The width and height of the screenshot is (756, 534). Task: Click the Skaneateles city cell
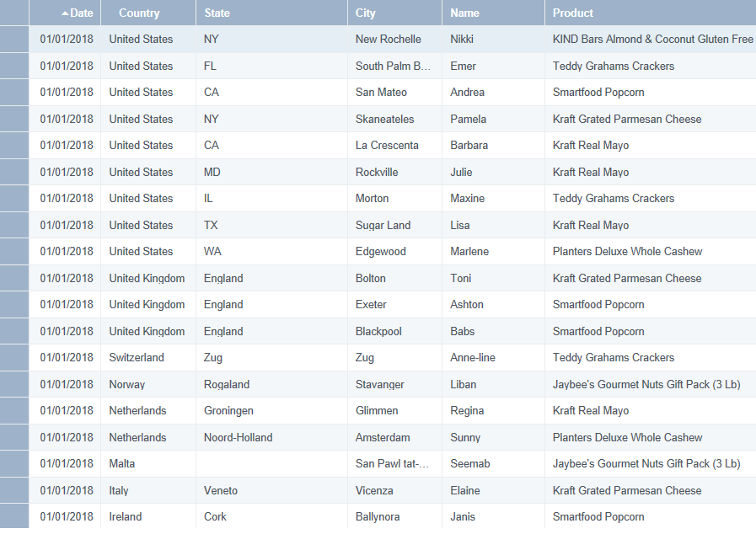395,119
